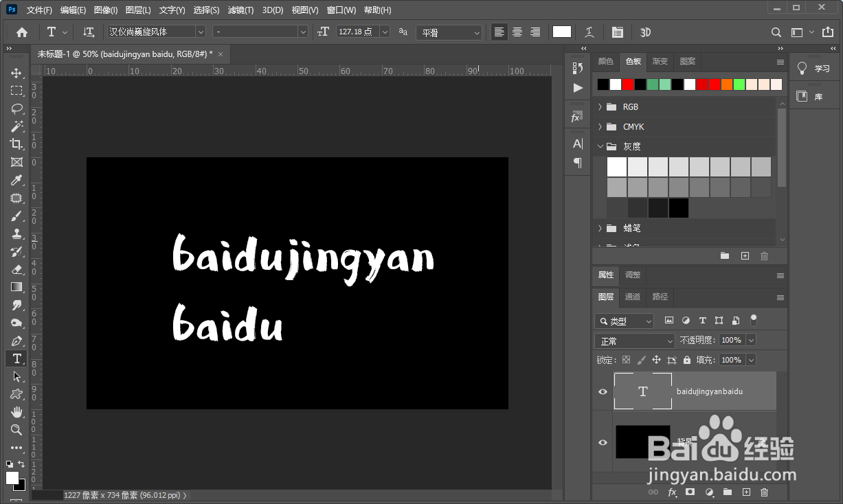This screenshot has width=843, height=504.
Task: Select the Magic Wand tool
Action: 16,126
